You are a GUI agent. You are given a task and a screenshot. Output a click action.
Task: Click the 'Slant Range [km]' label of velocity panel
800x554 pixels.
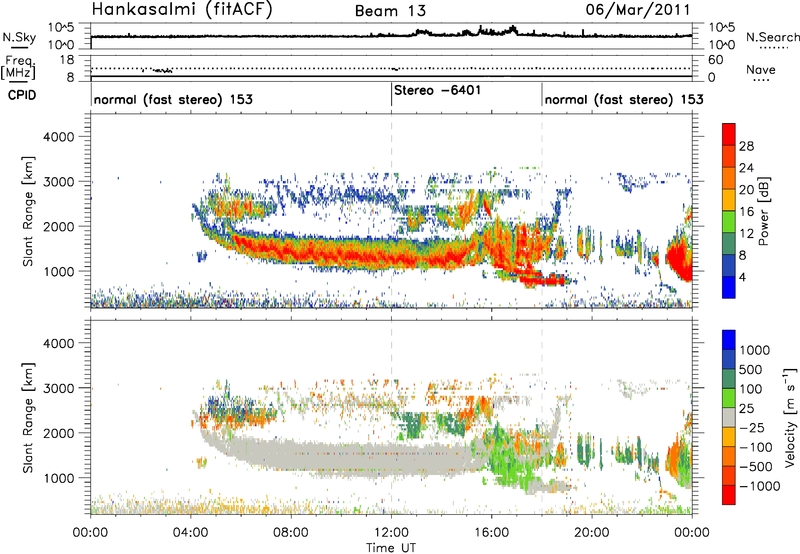28,418
